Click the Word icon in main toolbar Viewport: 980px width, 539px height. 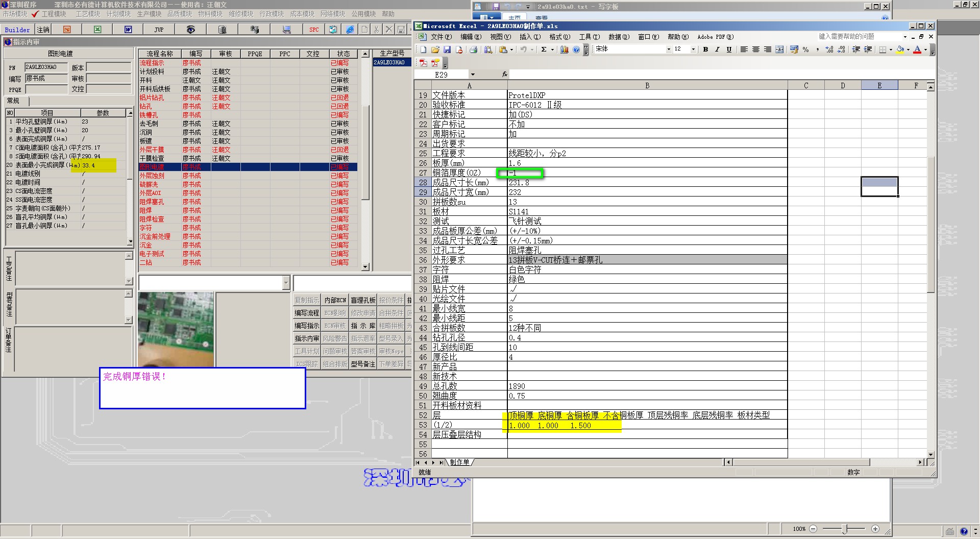(x=128, y=30)
